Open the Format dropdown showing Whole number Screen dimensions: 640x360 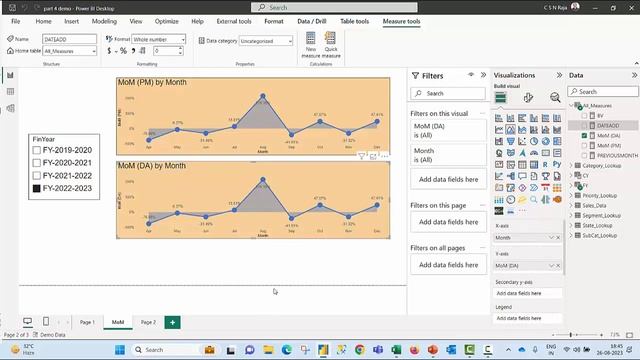tap(159, 39)
